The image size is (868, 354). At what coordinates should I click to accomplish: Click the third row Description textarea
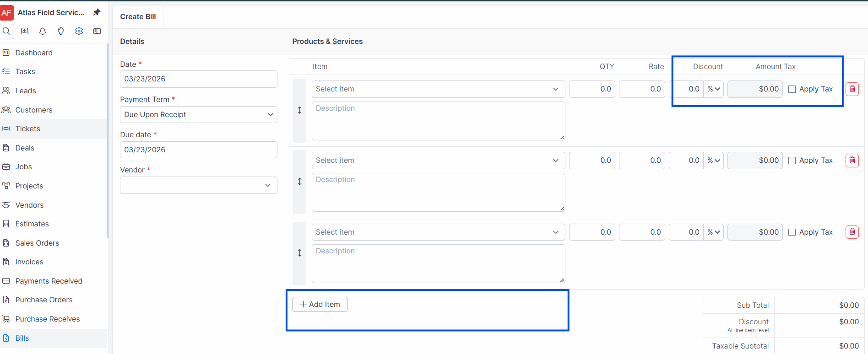pos(438,263)
